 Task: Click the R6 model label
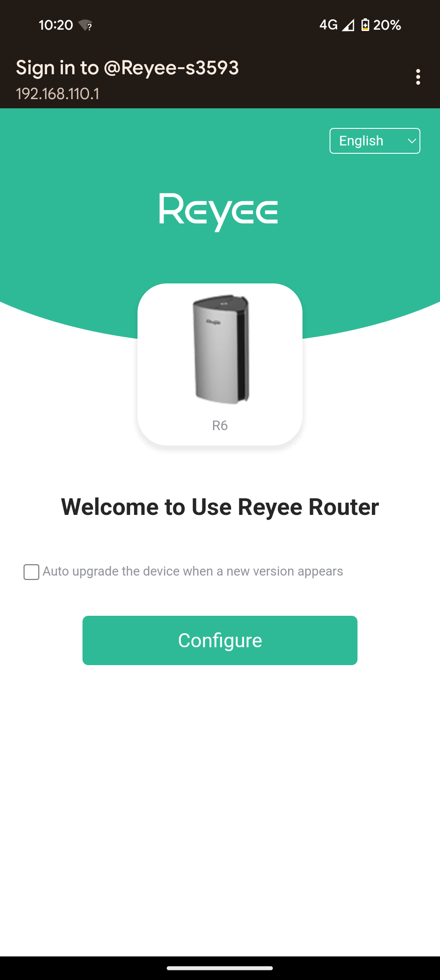click(x=220, y=426)
